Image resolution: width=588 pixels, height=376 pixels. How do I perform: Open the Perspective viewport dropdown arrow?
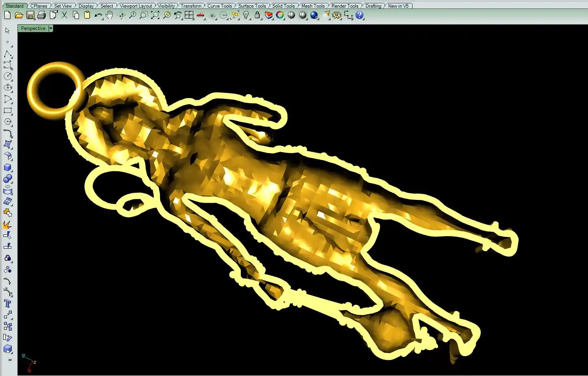51,28
